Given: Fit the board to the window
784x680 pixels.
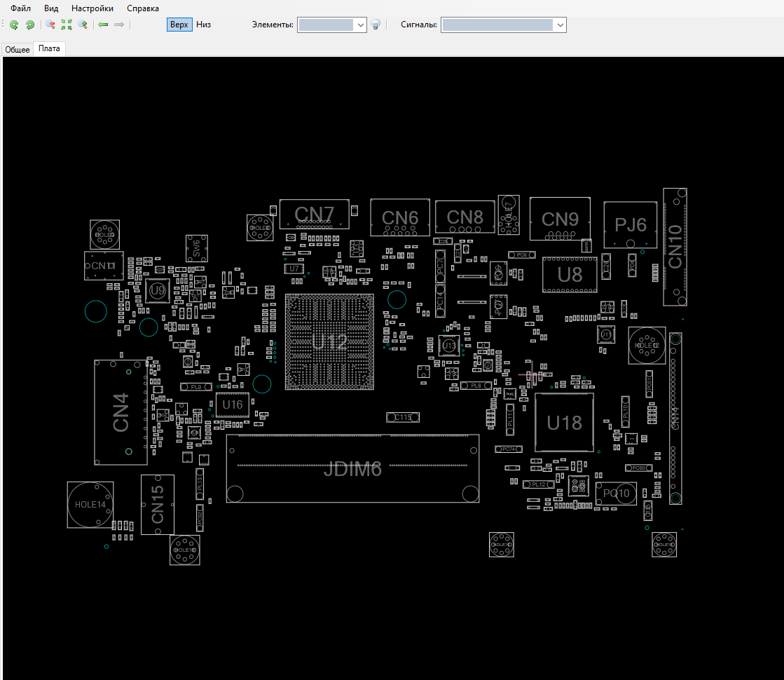Looking at the screenshot, I should 67,25.
